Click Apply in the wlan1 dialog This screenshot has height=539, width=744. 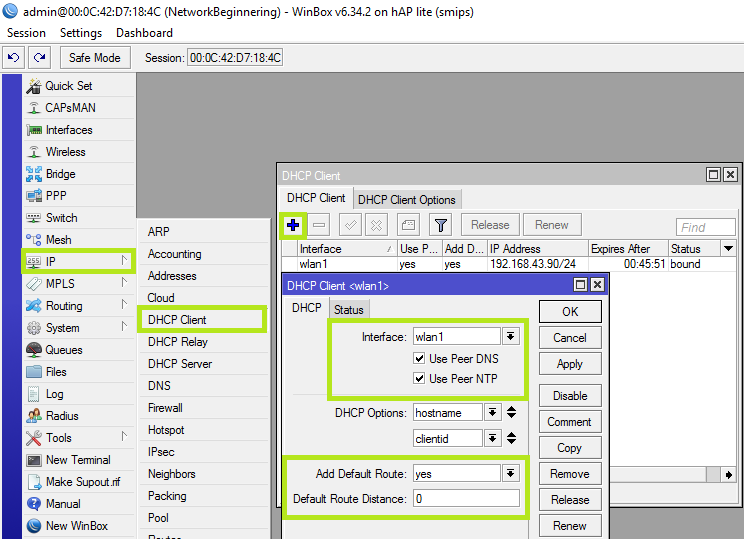(570, 364)
